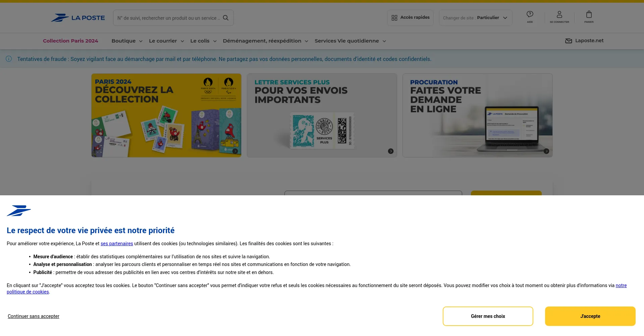Click the La Poste logo in header
The width and height of the screenshot is (644, 336).
point(78,18)
